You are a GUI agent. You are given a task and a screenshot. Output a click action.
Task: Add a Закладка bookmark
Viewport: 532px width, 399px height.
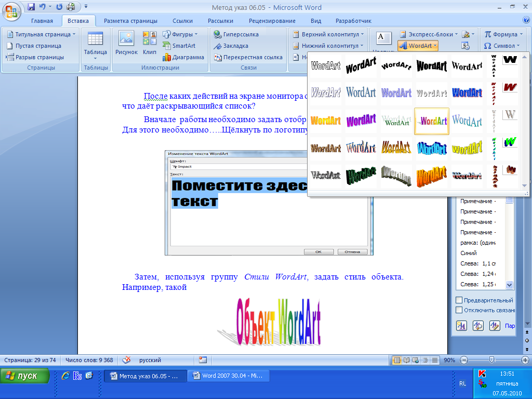231,46
